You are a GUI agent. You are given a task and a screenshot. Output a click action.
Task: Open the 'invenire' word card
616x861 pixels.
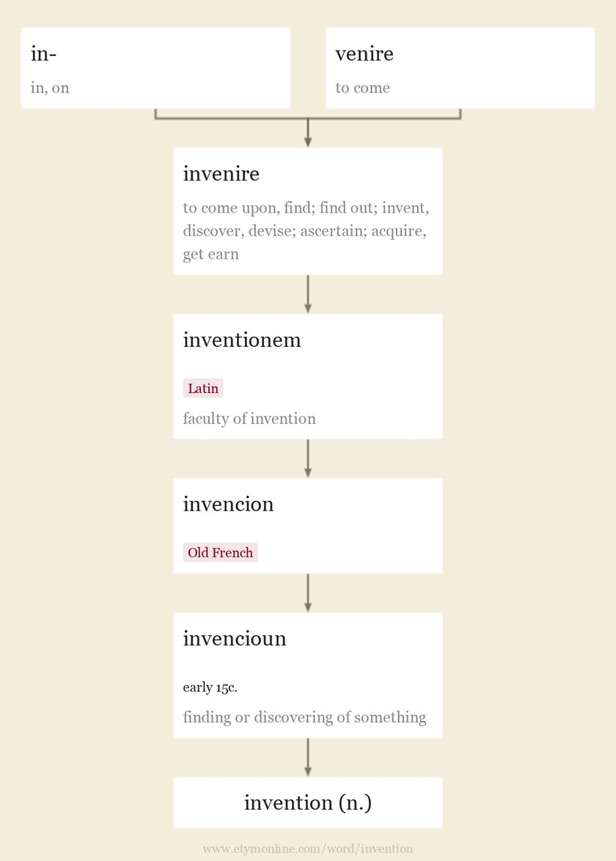[x=308, y=211]
